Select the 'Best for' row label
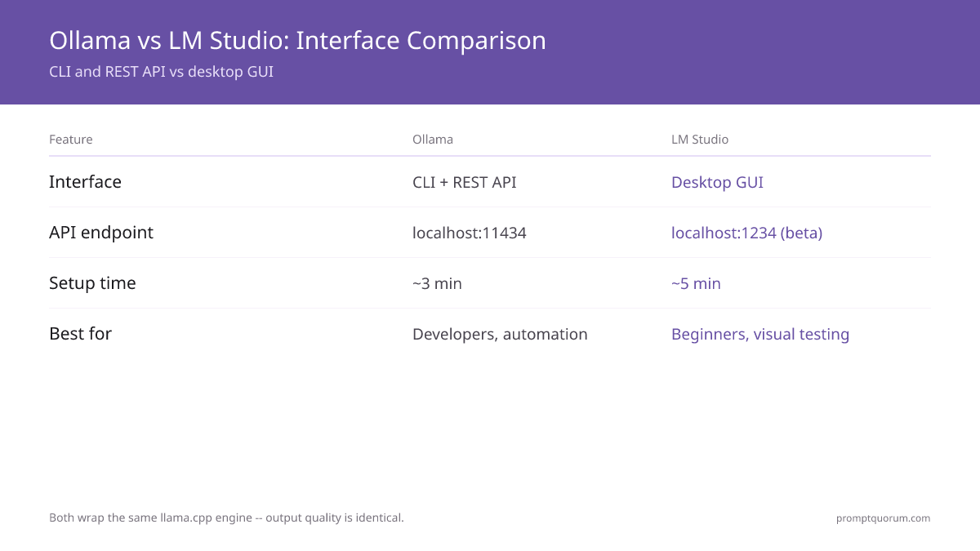Viewport: 980px width, 551px height. pyautogui.click(x=80, y=334)
